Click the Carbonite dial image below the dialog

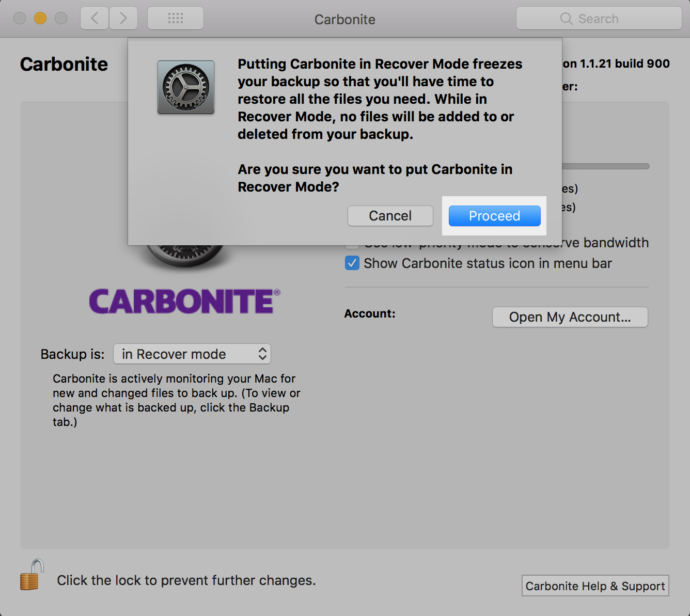point(185,256)
